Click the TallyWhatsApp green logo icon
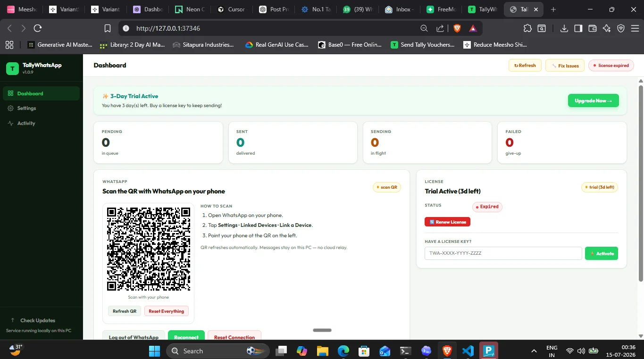The height and width of the screenshot is (359, 644). click(x=12, y=68)
